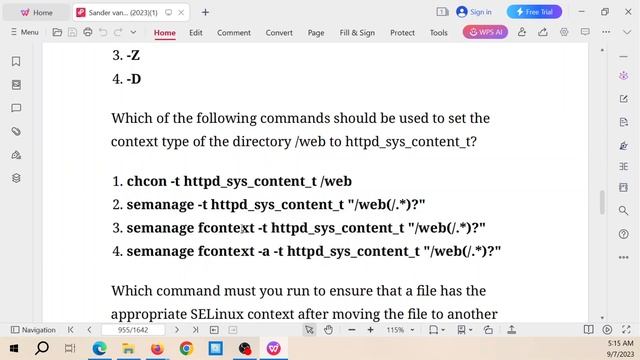640x360 pixels.
Task: Open the Protect ribbon tab
Action: click(x=402, y=33)
